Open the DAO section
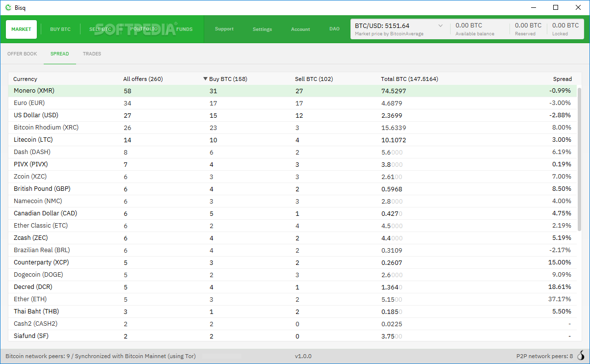This screenshot has width=590, height=364. pos(334,29)
